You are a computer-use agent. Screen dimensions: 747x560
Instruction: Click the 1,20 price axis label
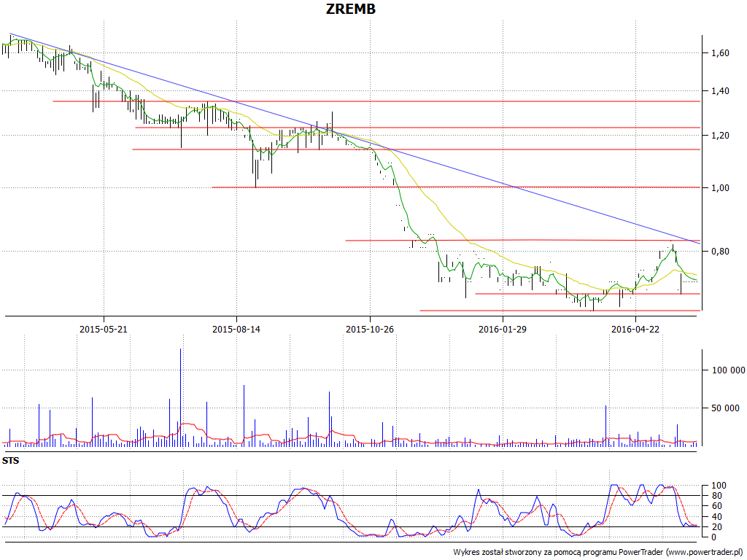720,136
